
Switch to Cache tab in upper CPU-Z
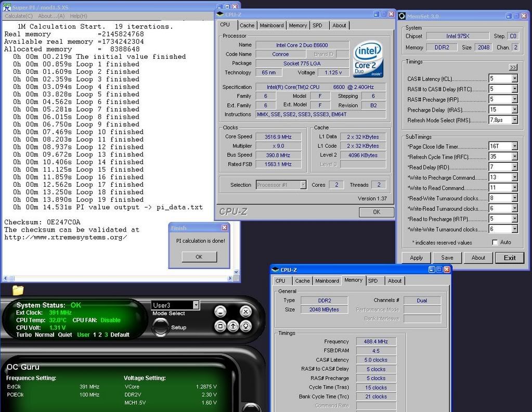(x=246, y=25)
